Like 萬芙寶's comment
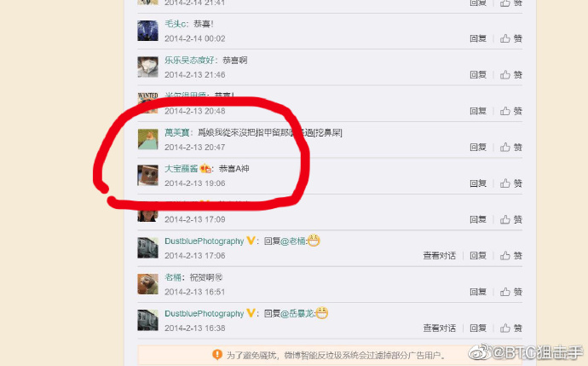Viewport: 588px width, 366px height. (511, 147)
